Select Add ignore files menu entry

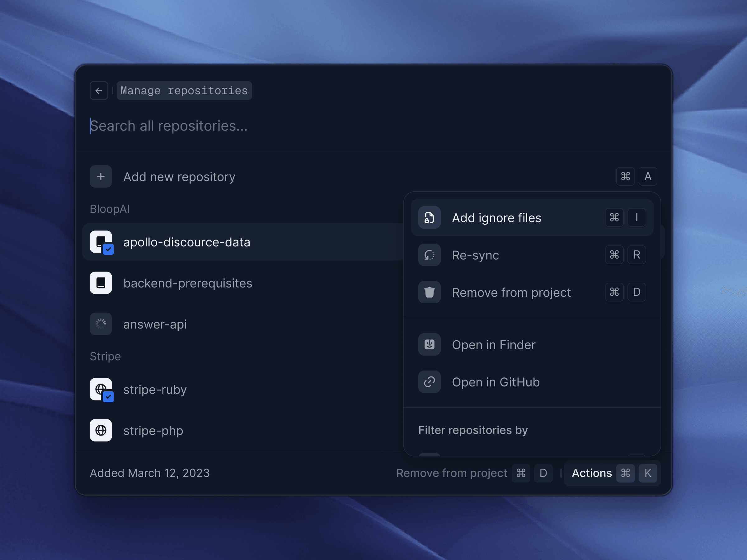(x=496, y=218)
